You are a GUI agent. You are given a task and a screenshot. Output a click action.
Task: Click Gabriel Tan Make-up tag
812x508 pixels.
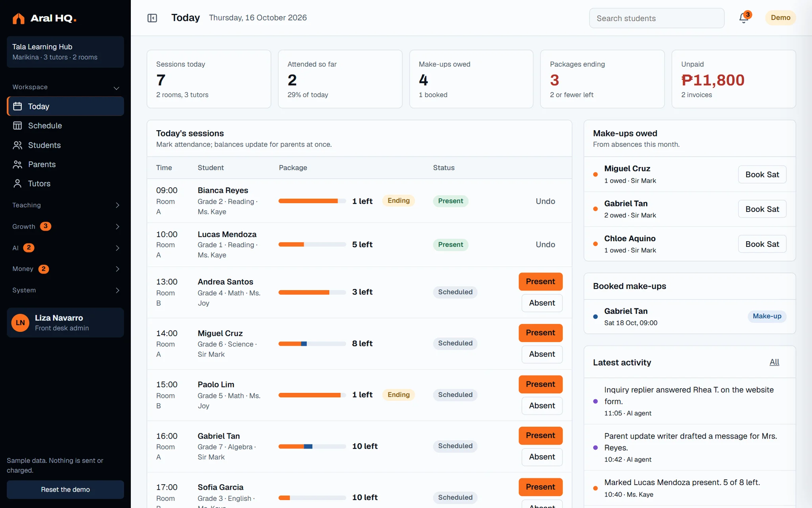coord(767,316)
